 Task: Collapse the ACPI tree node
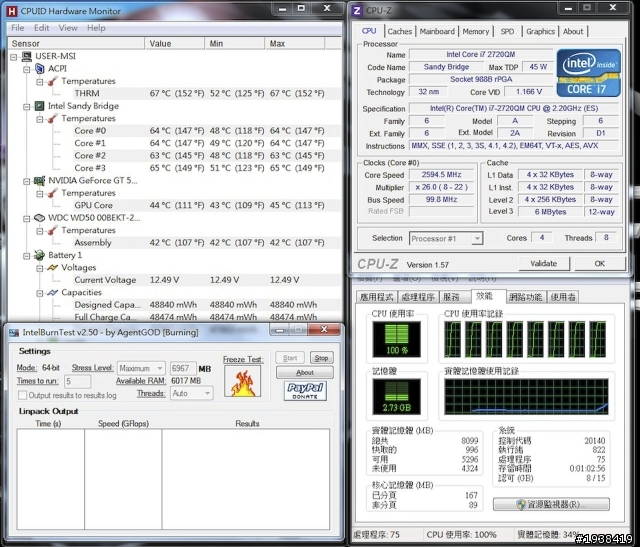[27, 69]
